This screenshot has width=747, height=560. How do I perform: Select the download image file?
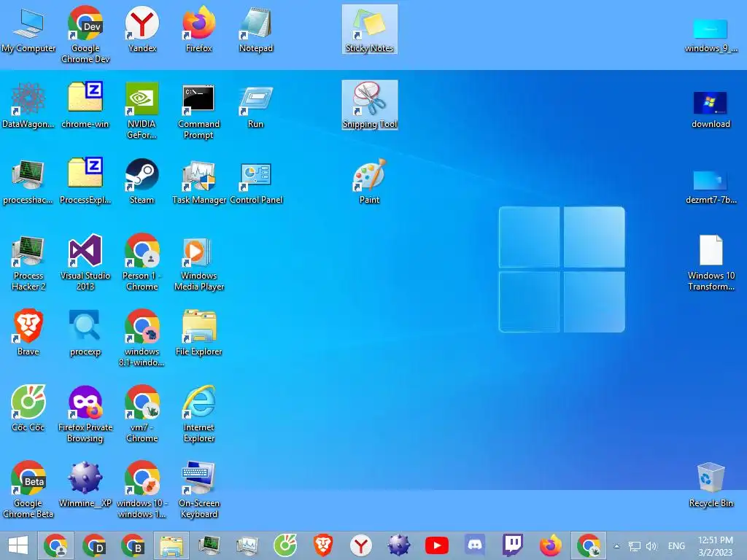711,111
